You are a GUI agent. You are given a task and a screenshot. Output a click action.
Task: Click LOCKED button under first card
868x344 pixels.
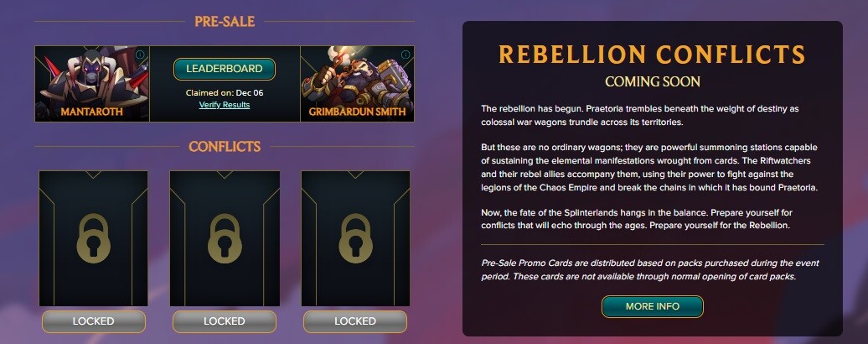[x=94, y=321]
